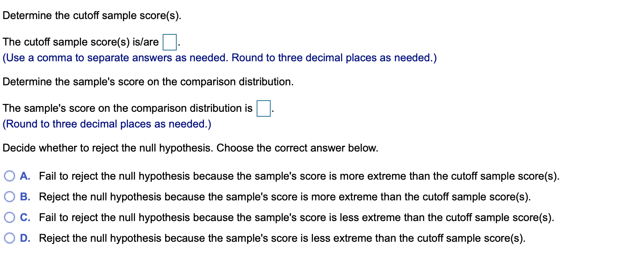Click the 'Round to three decimal places' note
Viewport: 644px width, 255px height.
(x=107, y=123)
